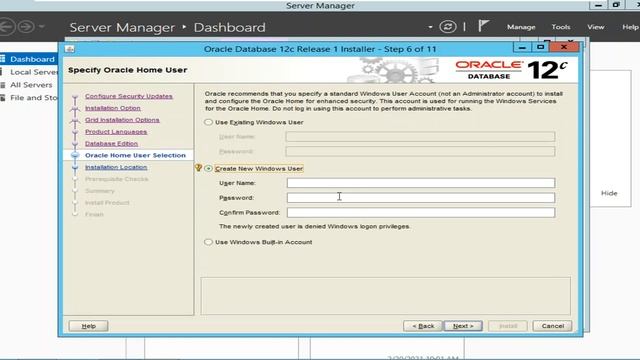Image resolution: width=640 pixels, height=360 pixels.
Task: Click the Server Manager forward arrow
Action: pos(27,27)
